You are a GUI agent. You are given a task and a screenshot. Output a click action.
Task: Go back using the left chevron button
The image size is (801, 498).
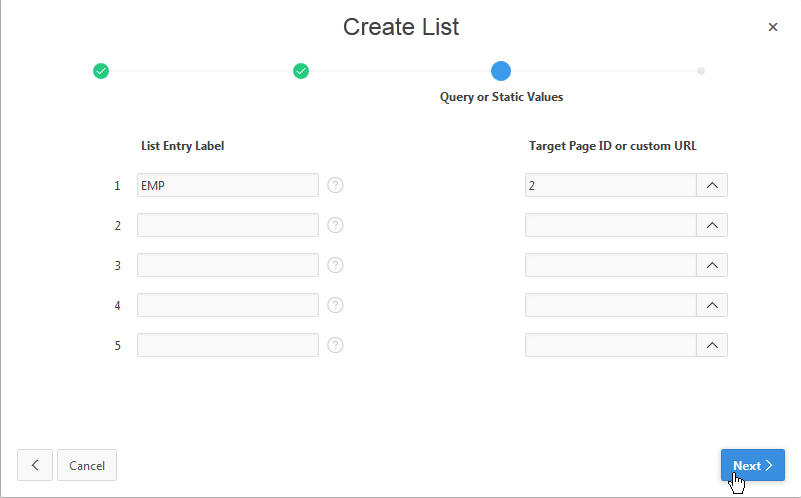[35, 465]
